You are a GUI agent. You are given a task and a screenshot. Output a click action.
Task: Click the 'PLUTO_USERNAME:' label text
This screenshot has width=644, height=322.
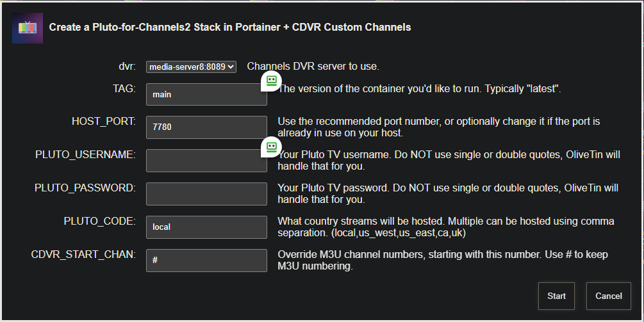(85, 155)
